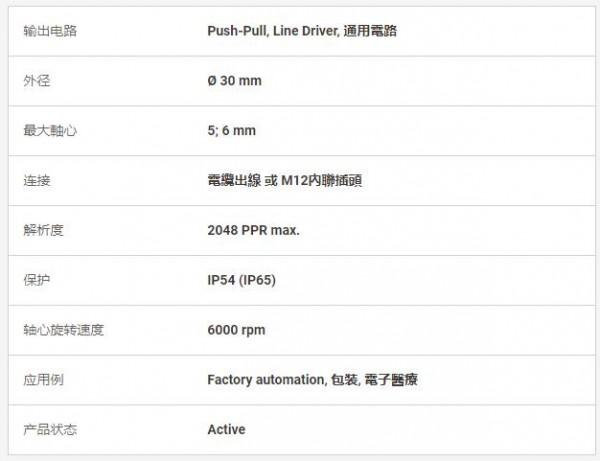Click the 产品状态 label
The width and height of the screenshot is (600, 461).
point(50,430)
